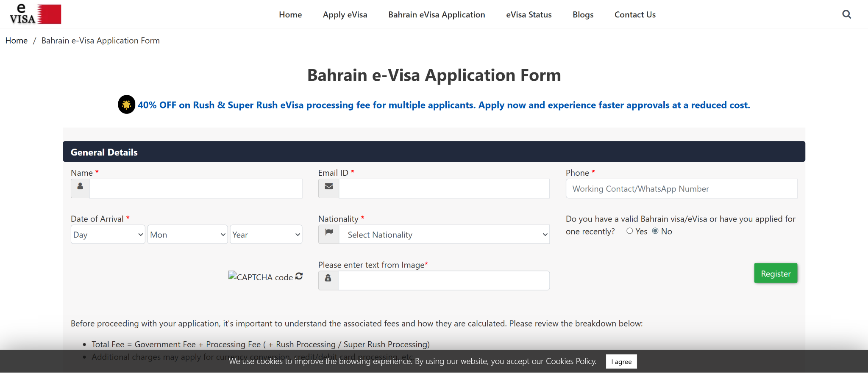The height and width of the screenshot is (373, 868).
Task: Expand the Year dropdown for arrival
Action: [x=266, y=235]
